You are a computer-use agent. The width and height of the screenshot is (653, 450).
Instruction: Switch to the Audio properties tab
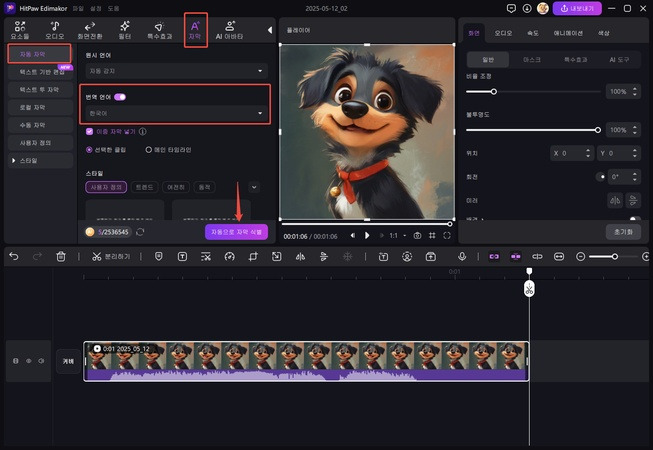(x=503, y=33)
